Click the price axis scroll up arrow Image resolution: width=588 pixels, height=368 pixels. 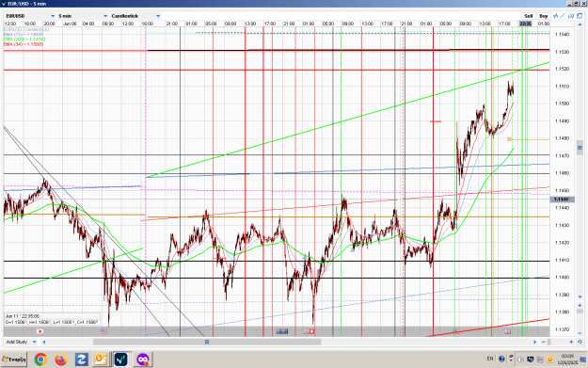tap(580, 24)
